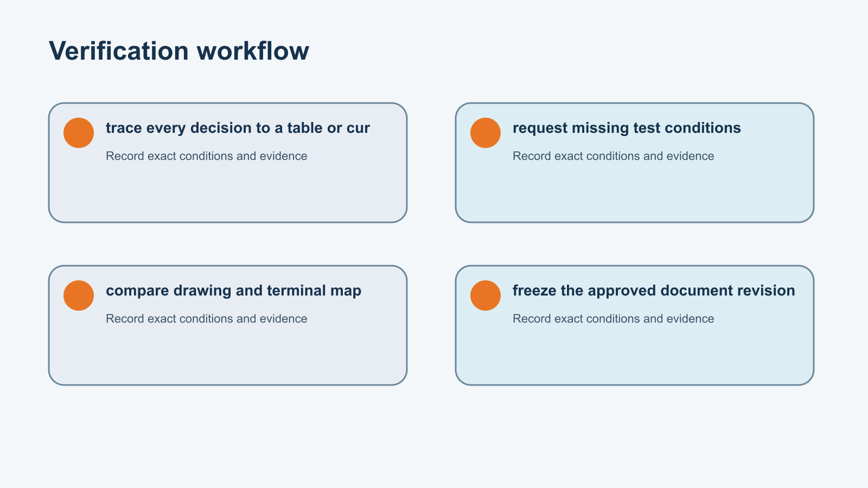Click the truncated word "cur" in first card
Screen dimensions: 868x488
(358, 129)
